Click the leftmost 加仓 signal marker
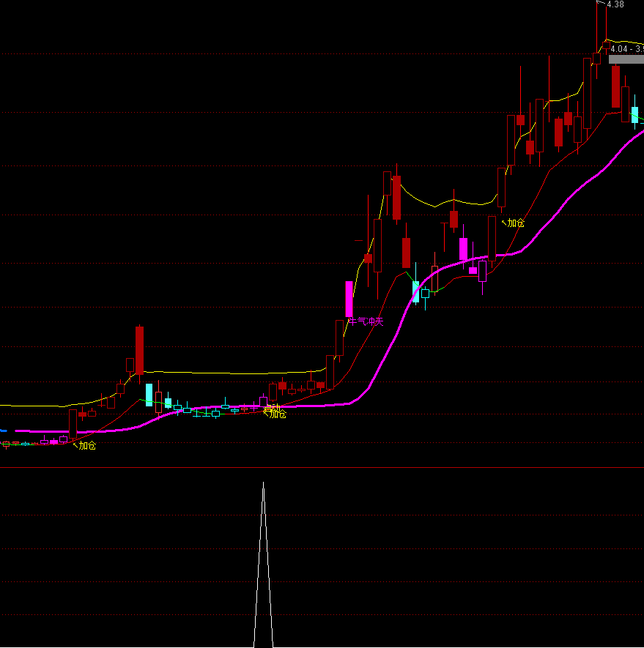 pyautogui.click(x=87, y=445)
